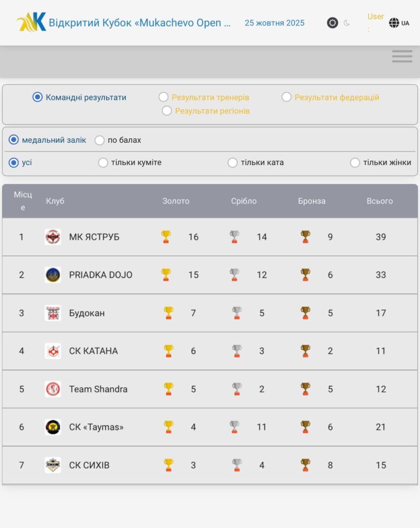Switch to light theme sun icon
Screen dimensions: 420x528
click(332, 23)
